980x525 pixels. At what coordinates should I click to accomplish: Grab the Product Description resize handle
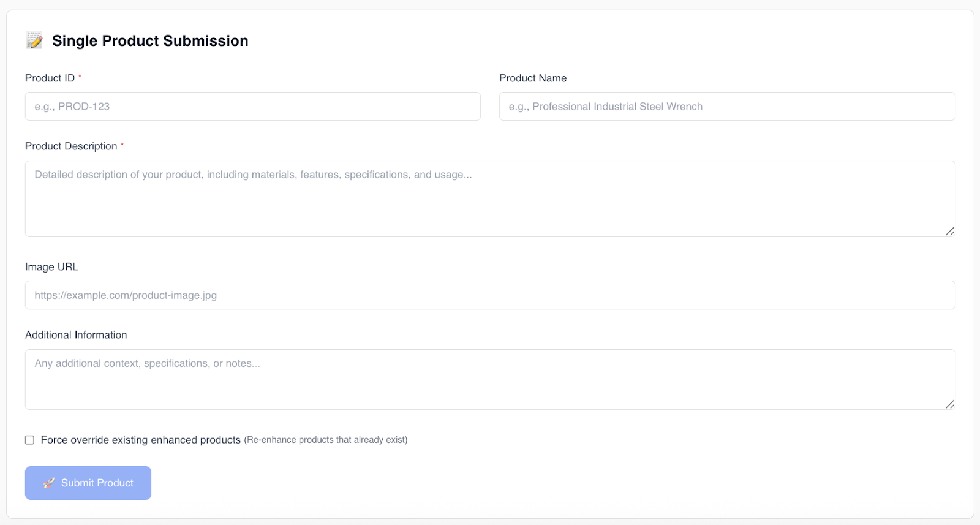click(x=949, y=231)
